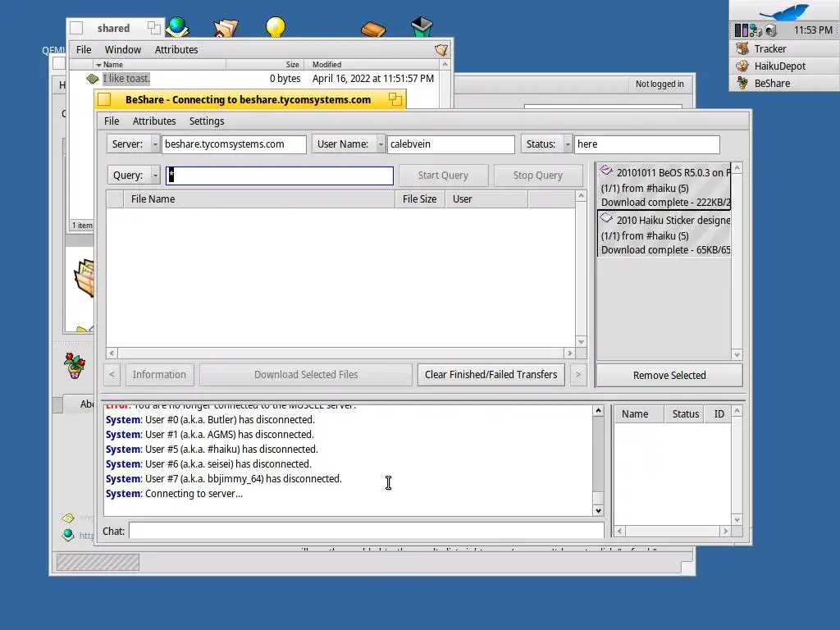The image size is (840, 630).
Task: Click the volume speaker tray icon
Action: [x=770, y=30]
